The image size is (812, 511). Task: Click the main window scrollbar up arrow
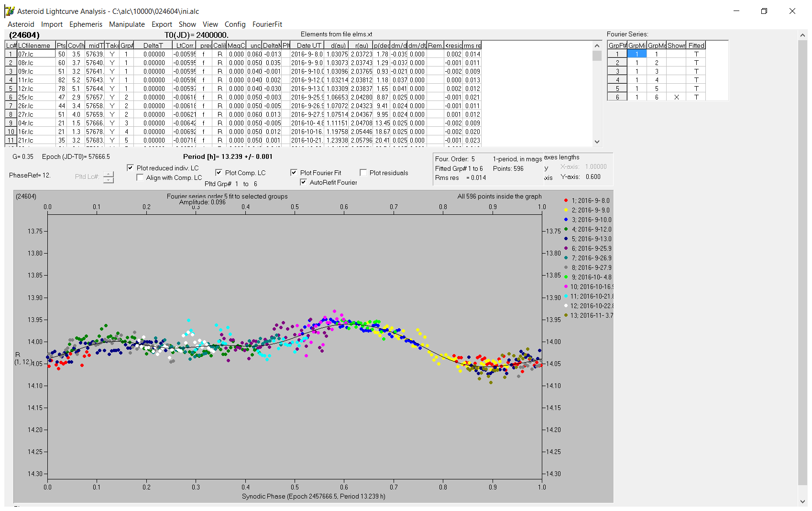(x=802, y=35)
